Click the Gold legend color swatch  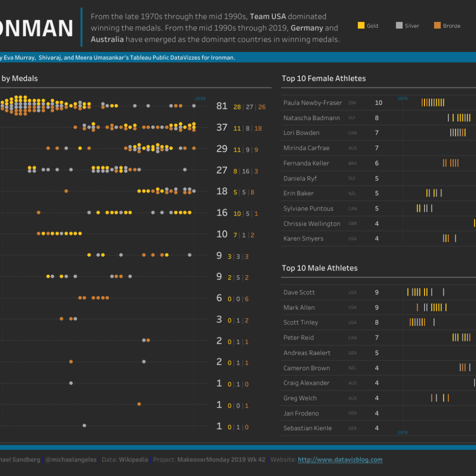point(361,25)
